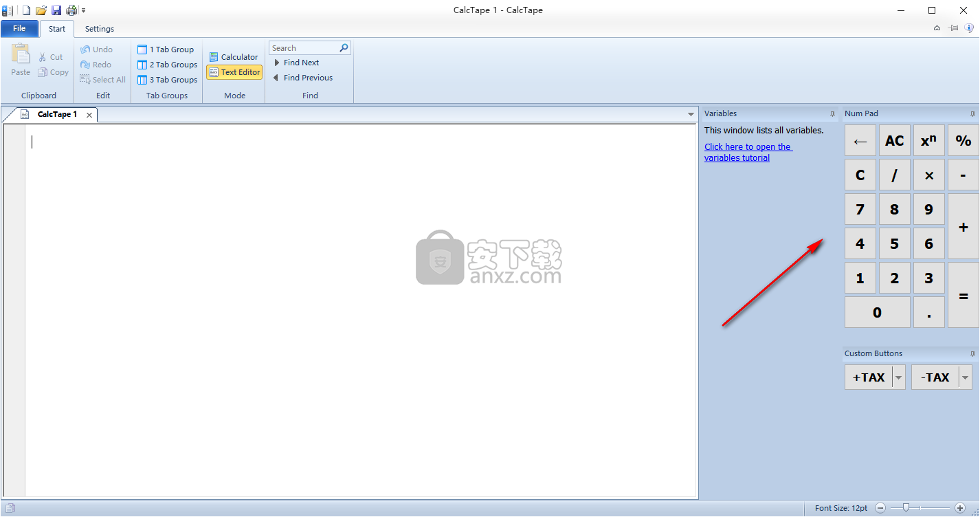Click the percent key

click(x=964, y=140)
